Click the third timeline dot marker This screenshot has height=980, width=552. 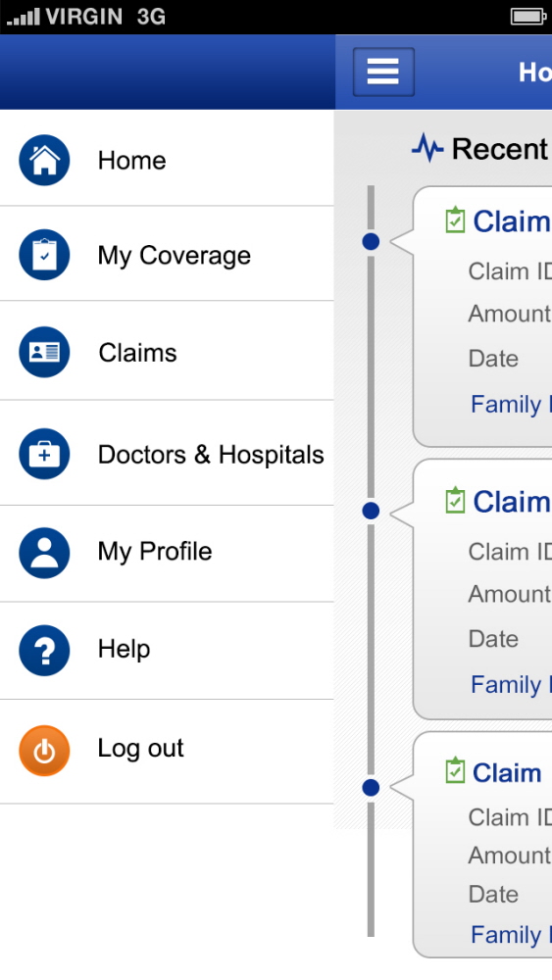click(x=371, y=788)
